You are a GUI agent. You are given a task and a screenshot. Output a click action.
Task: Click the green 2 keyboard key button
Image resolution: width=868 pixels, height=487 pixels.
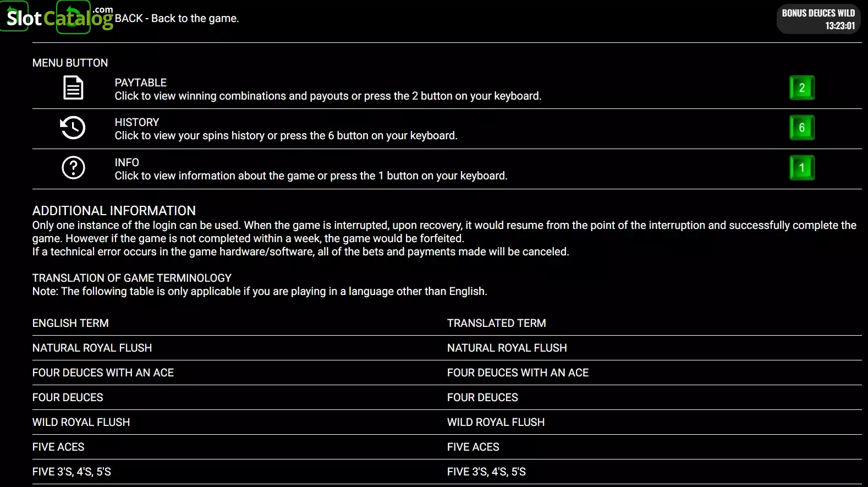click(x=802, y=87)
